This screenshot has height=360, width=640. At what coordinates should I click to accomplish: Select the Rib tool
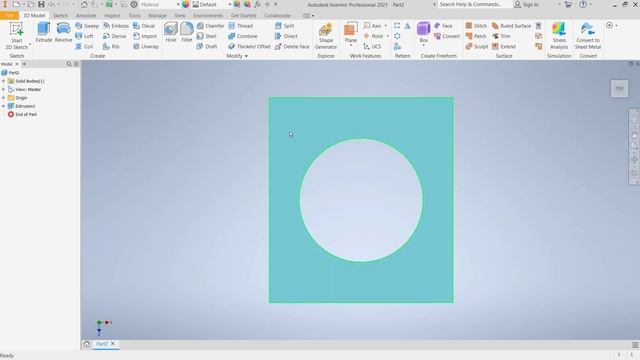(111, 47)
